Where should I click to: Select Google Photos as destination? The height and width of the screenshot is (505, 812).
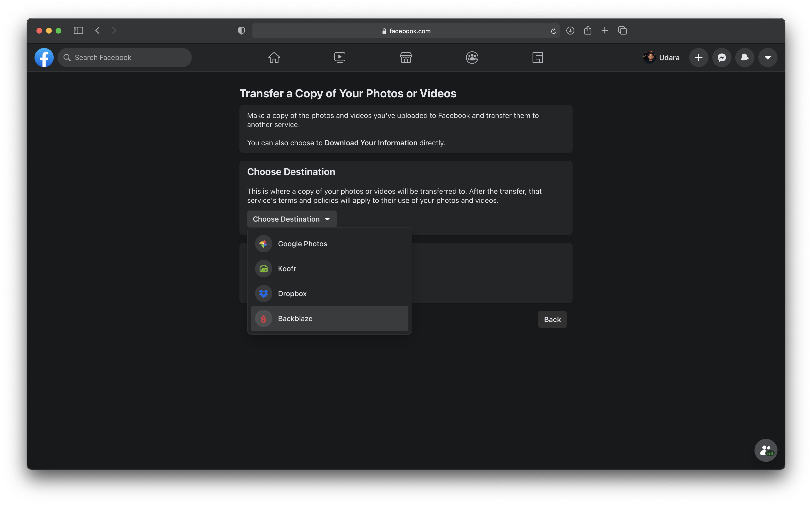click(329, 244)
